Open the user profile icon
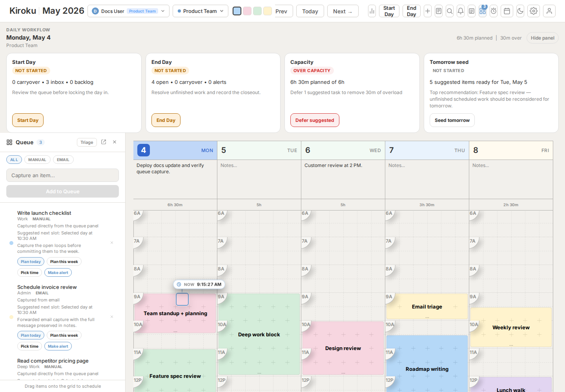 pos(549,11)
